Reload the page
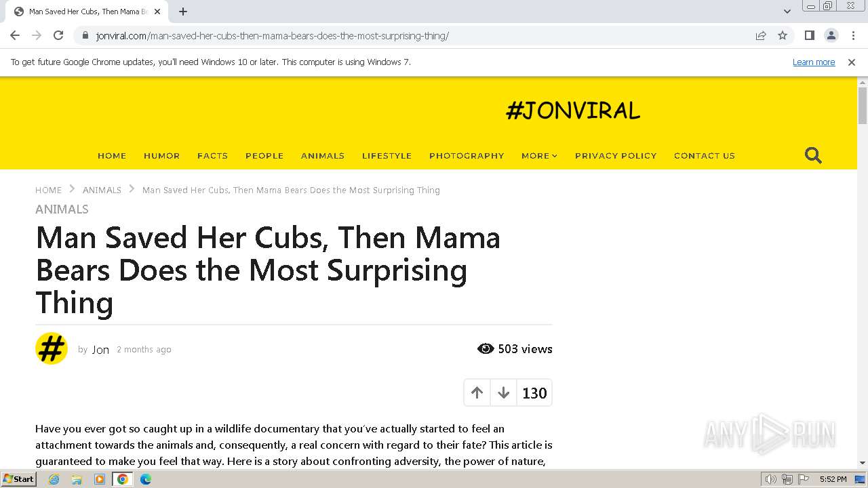This screenshot has height=488, width=868. pos(58,36)
